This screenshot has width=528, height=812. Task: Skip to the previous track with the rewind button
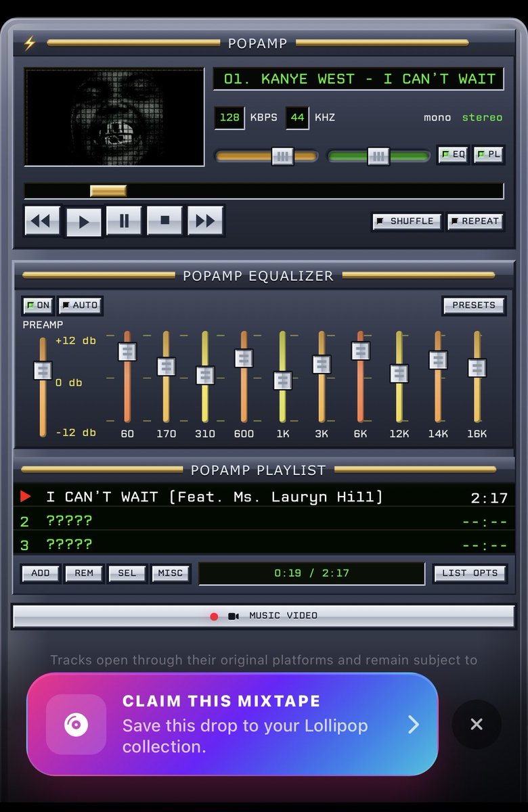[x=42, y=221]
